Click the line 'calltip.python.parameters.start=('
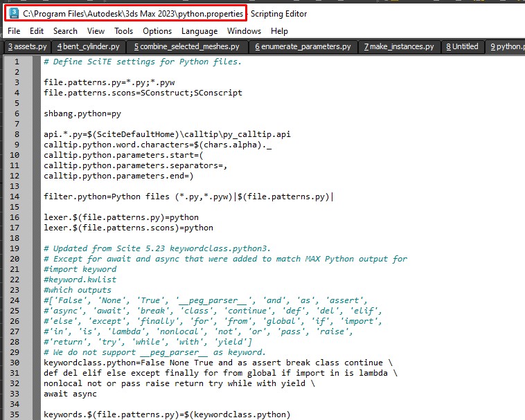The image size is (525, 420). tap(123, 155)
